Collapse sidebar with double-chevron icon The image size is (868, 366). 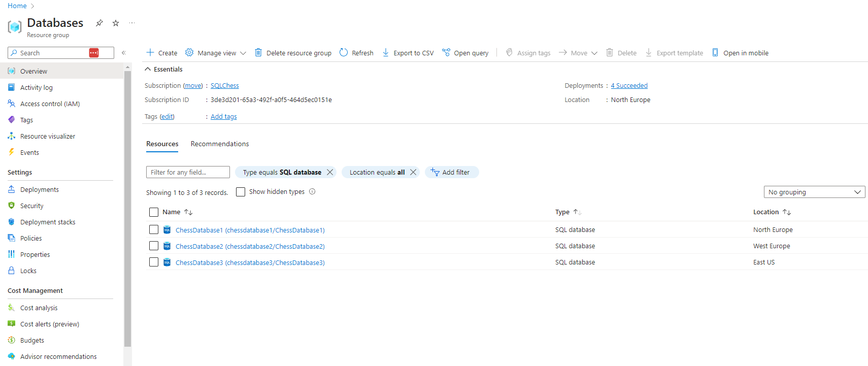(123, 53)
